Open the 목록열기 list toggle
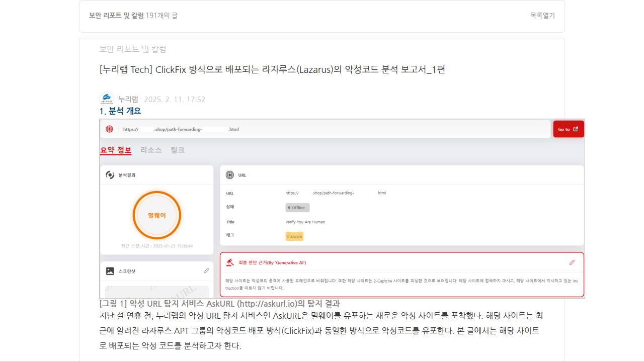This screenshot has width=644, height=362. pos(542,16)
